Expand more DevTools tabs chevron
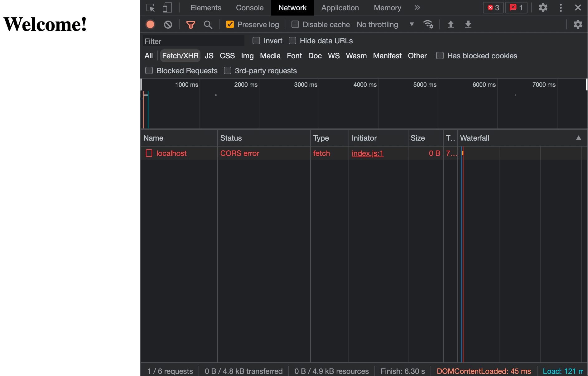 pyautogui.click(x=417, y=8)
